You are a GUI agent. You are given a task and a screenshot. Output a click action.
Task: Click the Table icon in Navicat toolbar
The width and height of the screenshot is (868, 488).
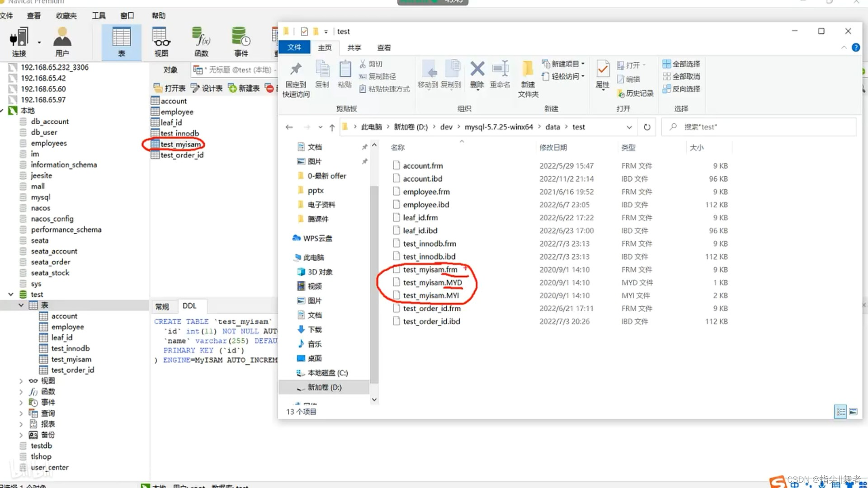coord(121,41)
